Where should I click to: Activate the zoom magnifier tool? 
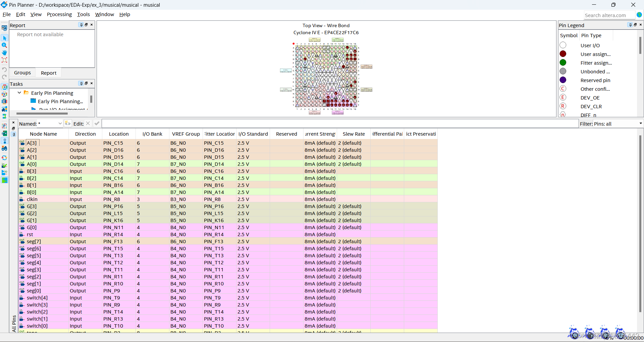4,46
